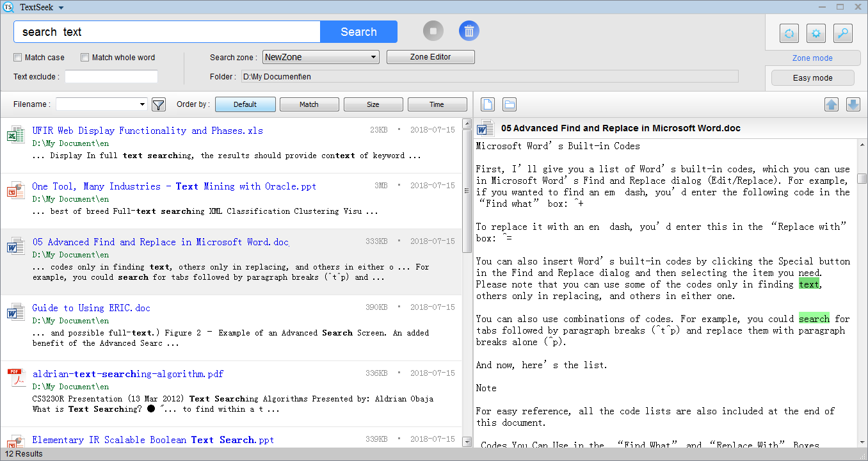The height and width of the screenshot is (461, 868).
Task: Click the update/refresh icon in top-right corner
Action: point(789,33)
